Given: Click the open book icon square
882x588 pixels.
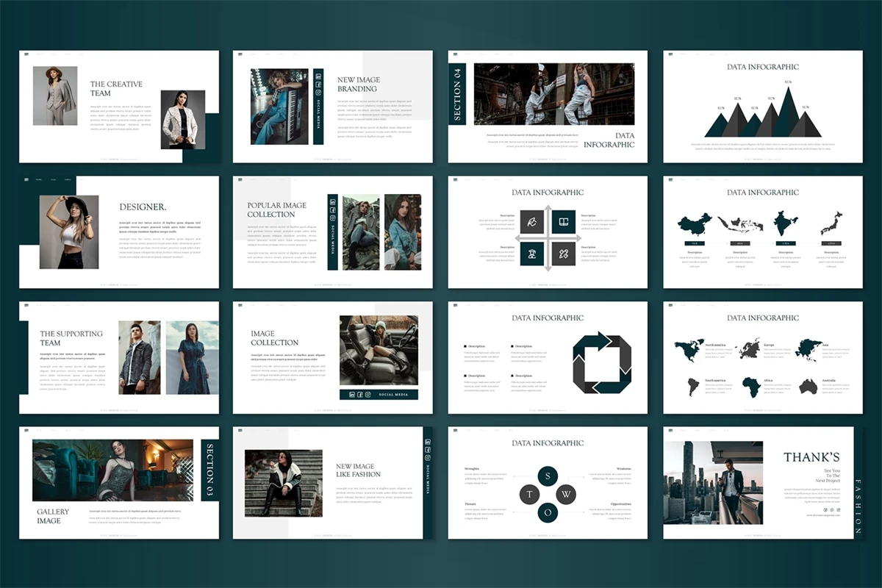Looking at the screenshot, I should 563,221.
